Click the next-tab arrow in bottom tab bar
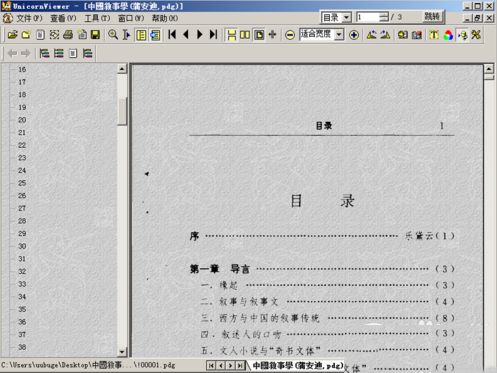 tap(230, 366)
